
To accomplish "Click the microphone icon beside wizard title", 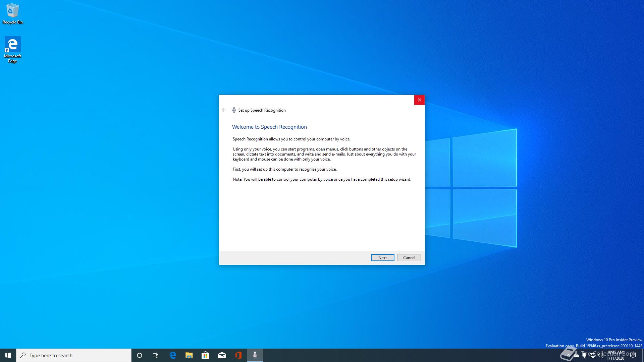I will pos(234,110).
